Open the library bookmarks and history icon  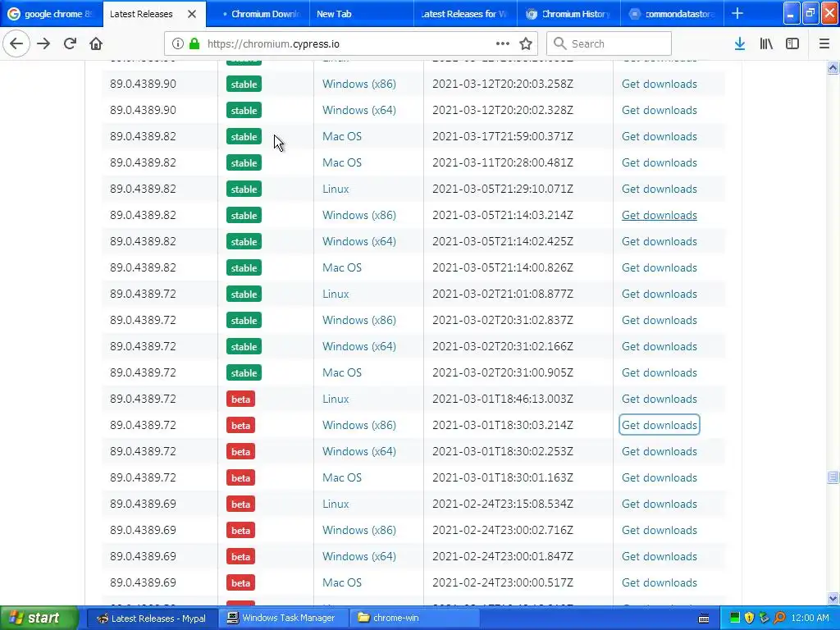pos(766,44)
